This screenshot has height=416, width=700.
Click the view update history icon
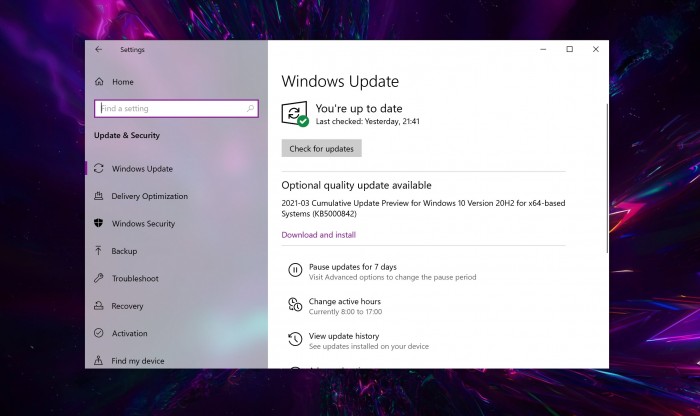point(295,340)
